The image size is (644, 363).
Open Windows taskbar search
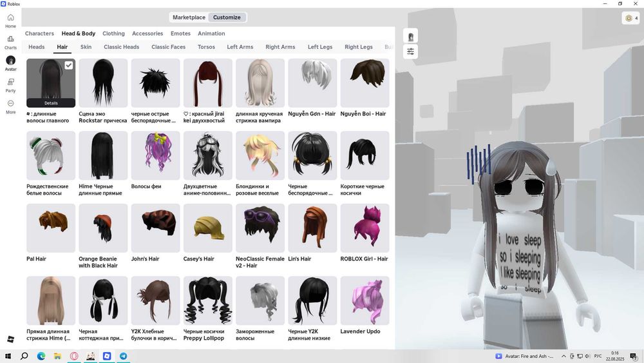[24, 356]
